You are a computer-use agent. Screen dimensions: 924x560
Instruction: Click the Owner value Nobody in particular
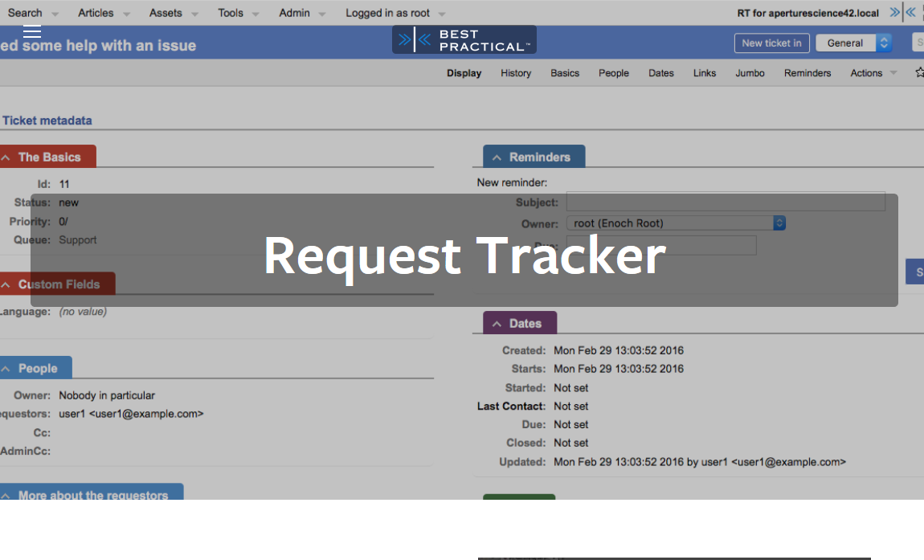107,395
